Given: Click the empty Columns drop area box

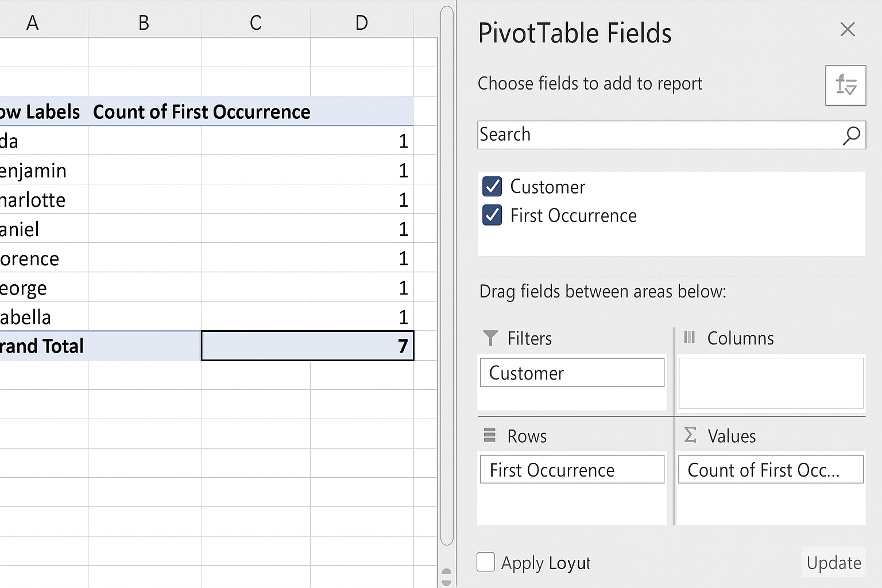Looking at the screenshot, I should click(x=771, y=383).
